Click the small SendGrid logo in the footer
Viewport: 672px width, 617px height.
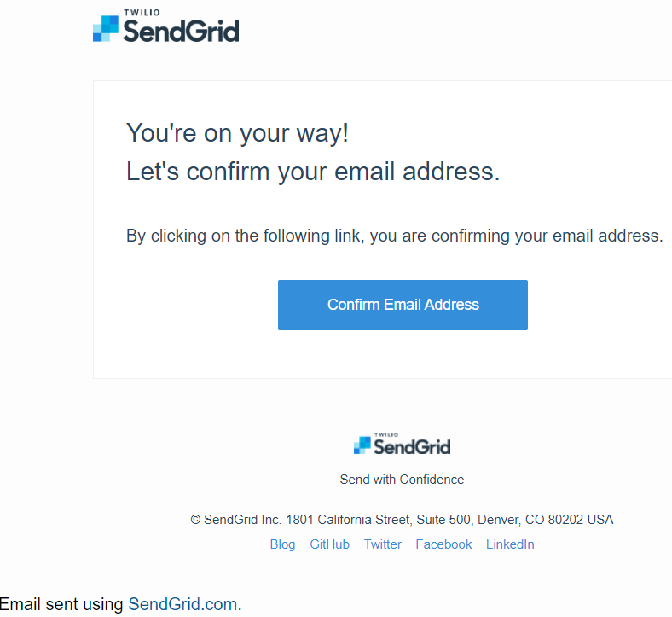402,444
